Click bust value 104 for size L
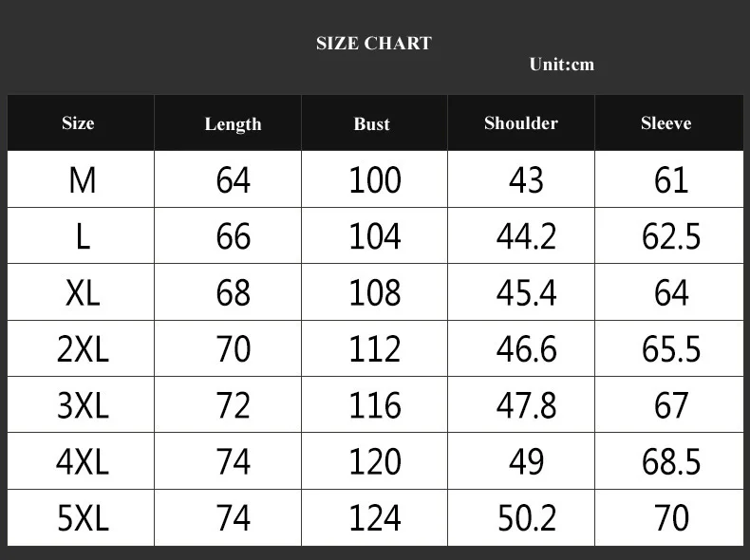 (x=375, y=236)
